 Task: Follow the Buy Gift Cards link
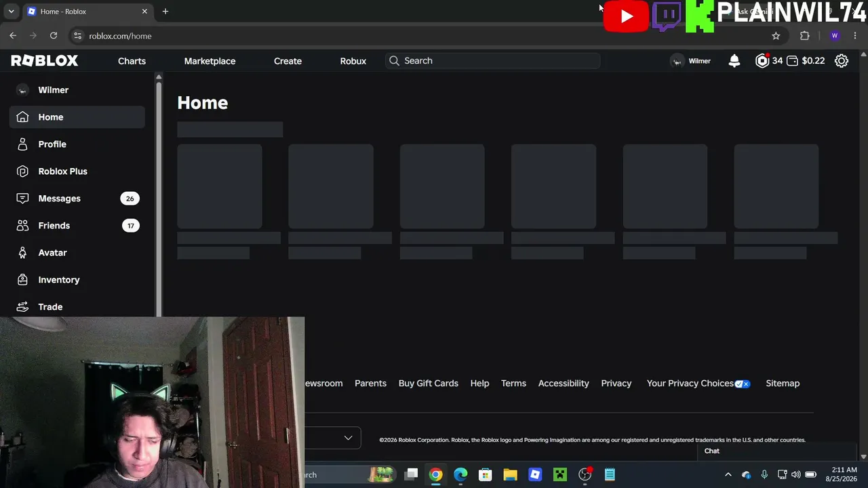tap(429, 384)
